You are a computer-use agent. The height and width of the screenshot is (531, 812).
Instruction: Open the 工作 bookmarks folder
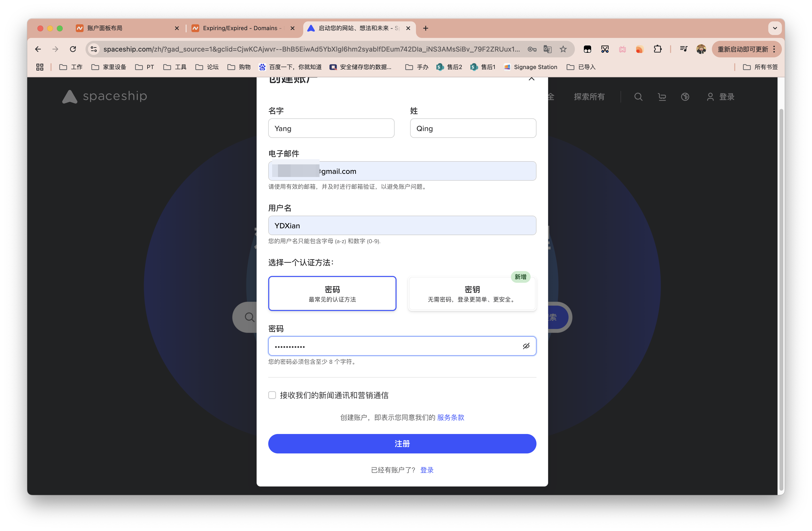[x=71, y=67]
